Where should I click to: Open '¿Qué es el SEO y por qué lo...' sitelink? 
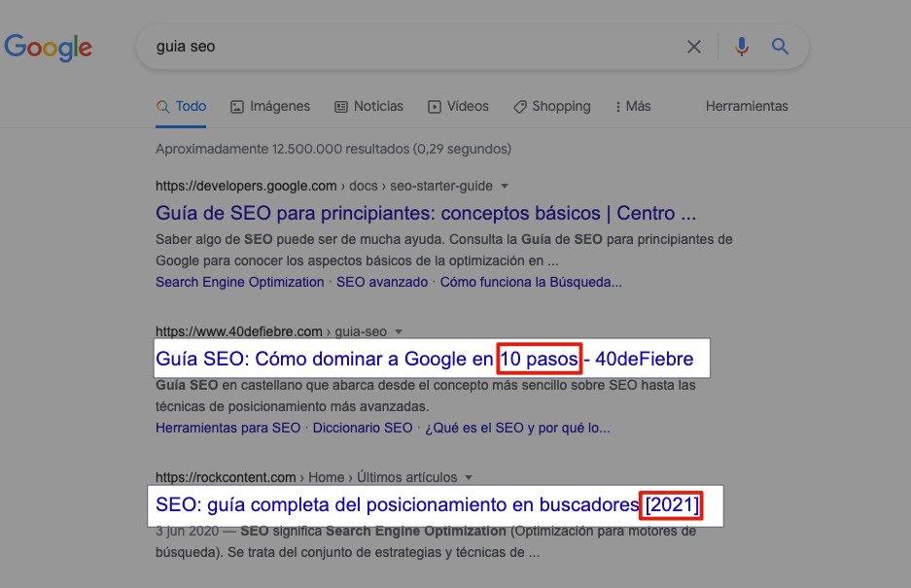(x=517, y=428)
